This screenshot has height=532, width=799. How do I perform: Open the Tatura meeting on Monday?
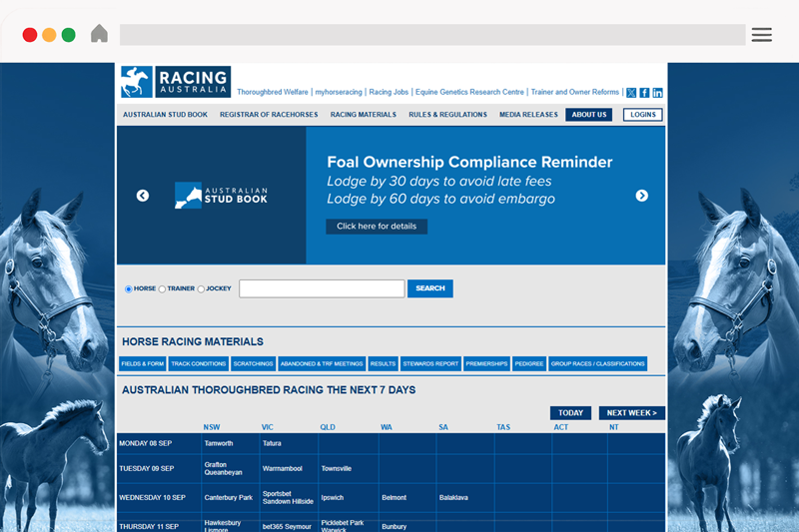pyautogui.click(x=272, y=443)
